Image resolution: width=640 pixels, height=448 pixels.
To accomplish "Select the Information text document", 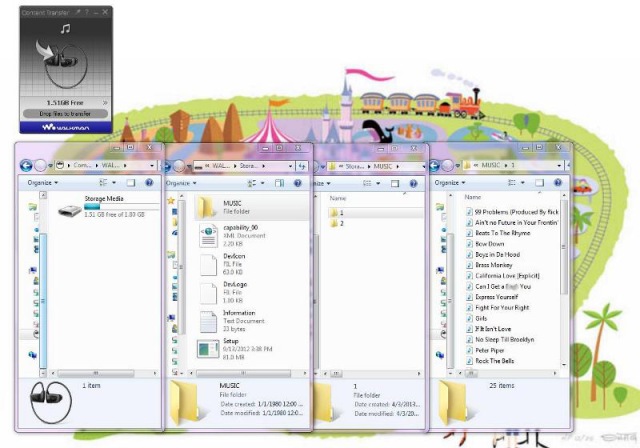I will (x=231, y=321).
